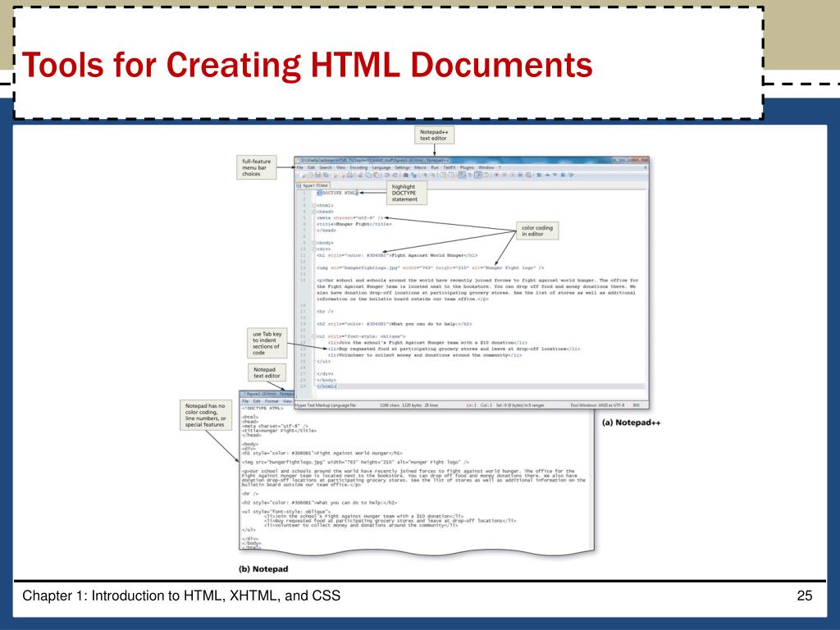Screen dimensions: 840x630
Task: Open the File menu in Notepad++
Action: (x=300, y=167)
